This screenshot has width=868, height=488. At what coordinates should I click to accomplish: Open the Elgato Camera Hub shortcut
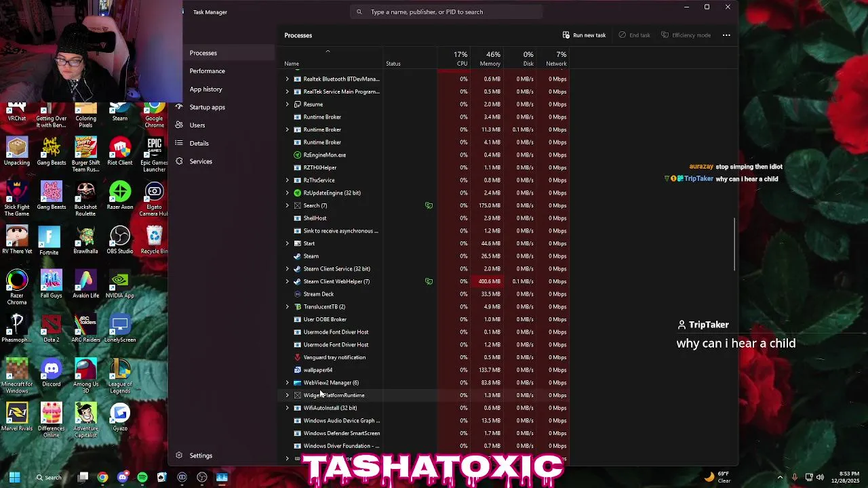click(x=154, y=199)
